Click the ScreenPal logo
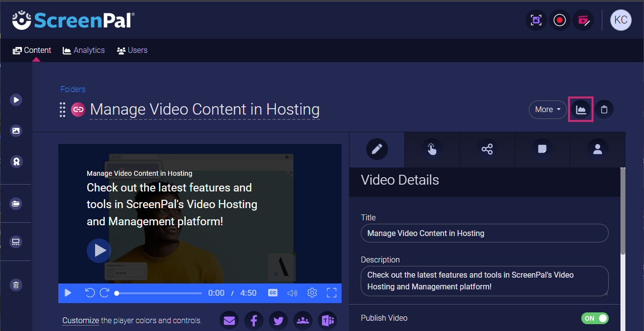Viewport: 644px width, 331px height. point(73,20)
